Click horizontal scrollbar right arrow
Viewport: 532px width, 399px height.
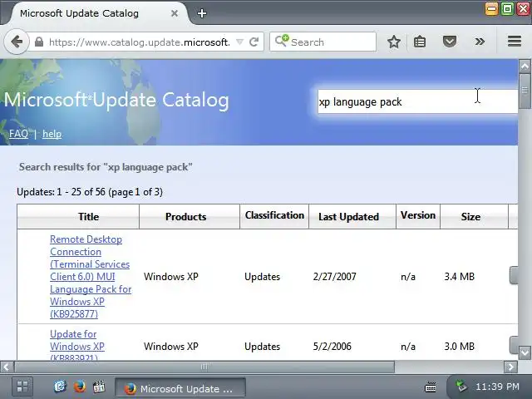[x=510, y=367]
